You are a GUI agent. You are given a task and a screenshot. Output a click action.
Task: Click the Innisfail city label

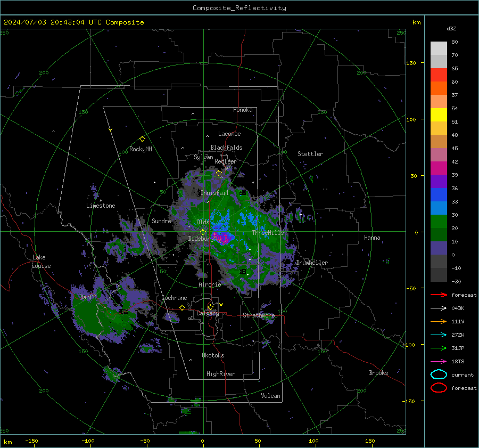pos(214,193)
